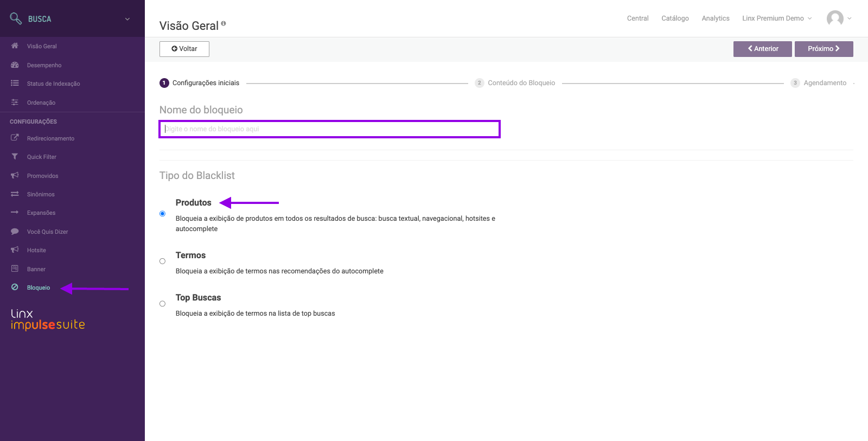This screenshot has width=868, height=441.
Task: Focus the Nome do bloqueio text field
Action: point(329,129)
